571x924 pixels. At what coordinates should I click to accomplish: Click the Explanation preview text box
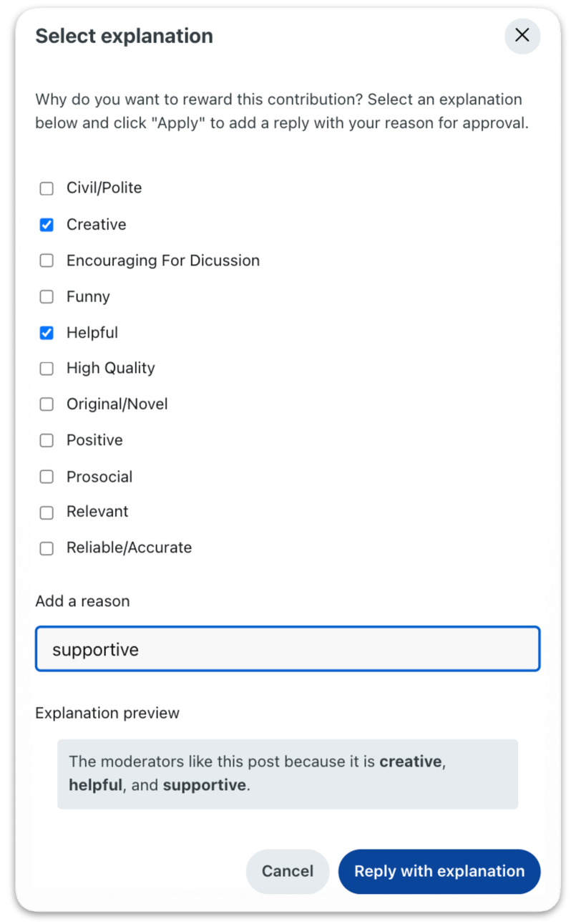[x=287, y=774]
